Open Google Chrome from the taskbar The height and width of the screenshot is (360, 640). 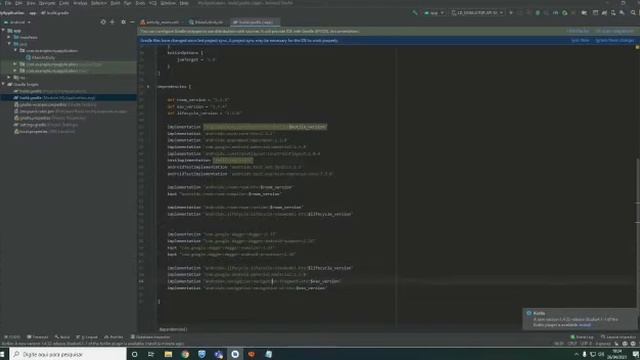click(185, 354)
